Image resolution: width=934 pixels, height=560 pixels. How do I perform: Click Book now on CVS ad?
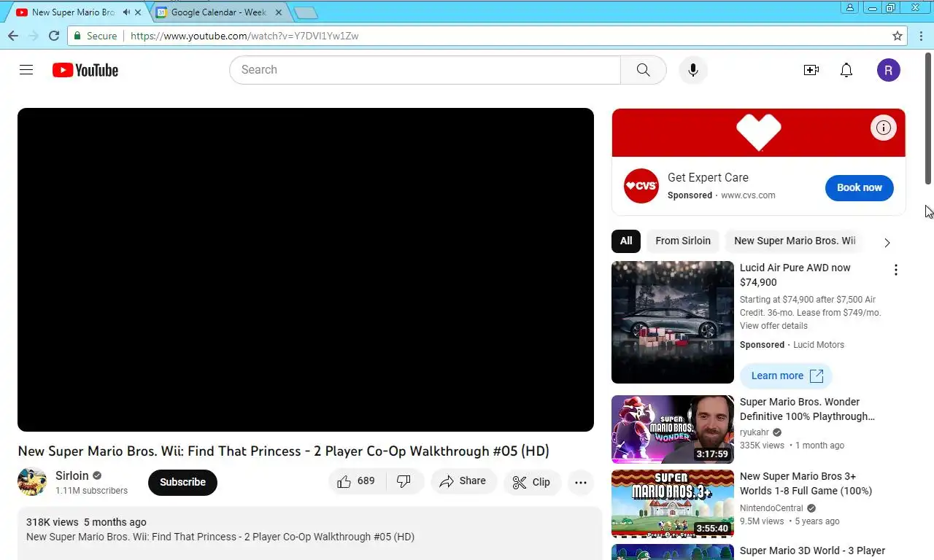click(x=860, y=187)
